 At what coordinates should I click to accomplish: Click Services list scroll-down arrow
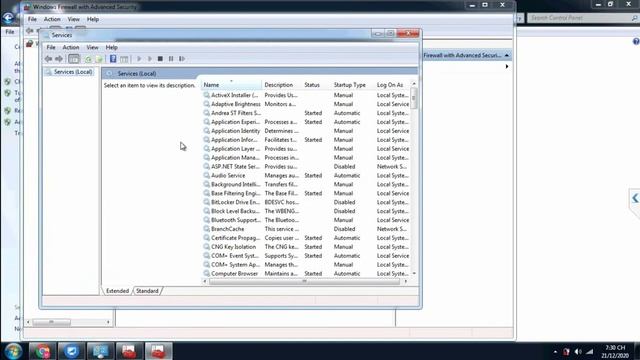(414, 273)
